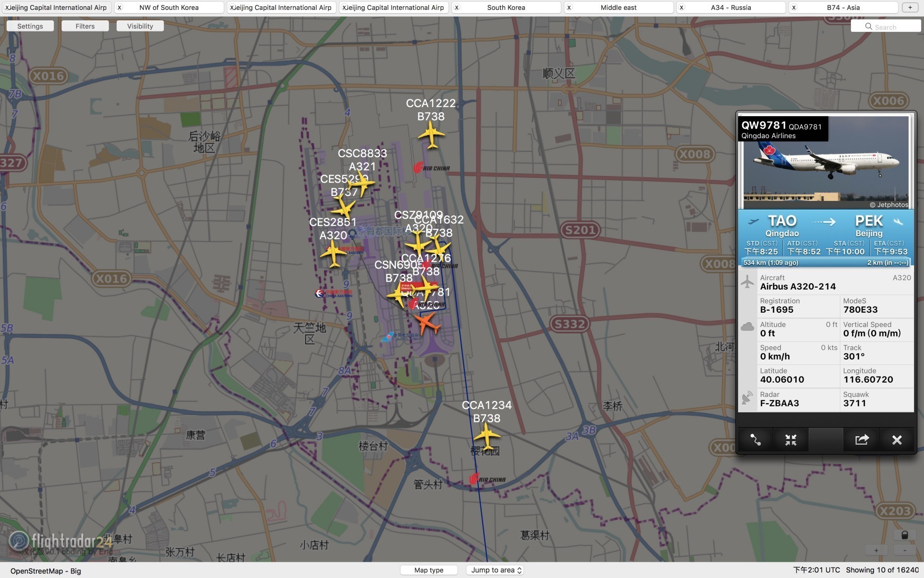924x578 pixels.
Task: Share the QW9781 flight details
Action: click(861, 439)
